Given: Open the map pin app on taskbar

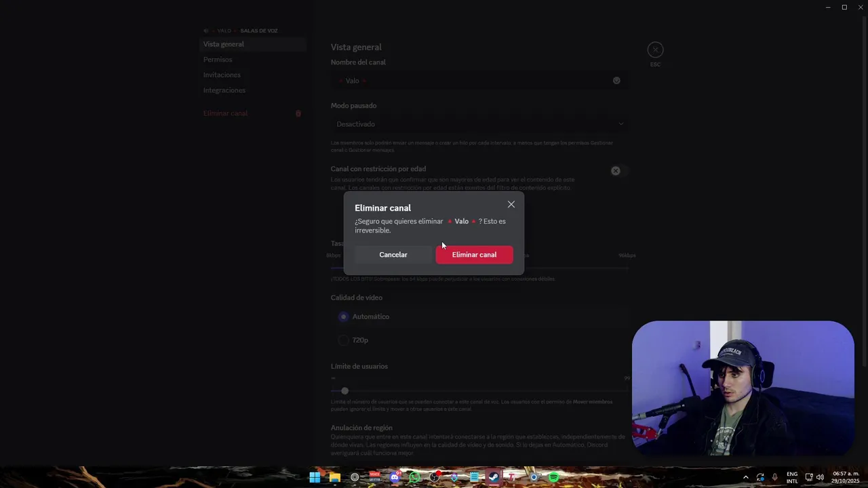Looking at the screenshot, I should [x=454, y=477].
